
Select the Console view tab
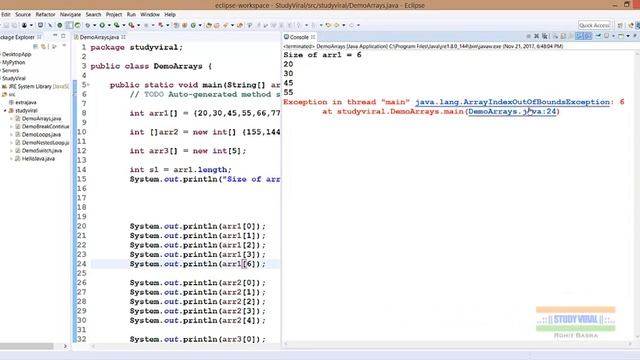point(299,37)
